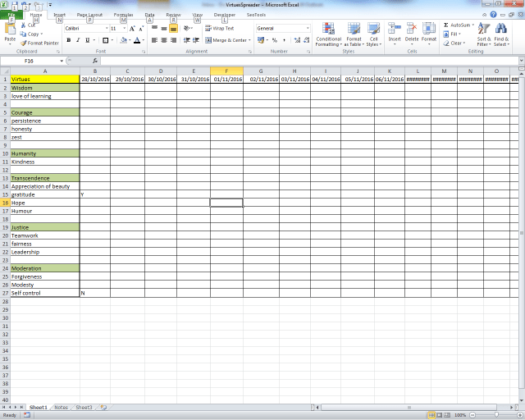
Task: Expand the Calibri font name dropdown
Action: (x=103, y=28)
